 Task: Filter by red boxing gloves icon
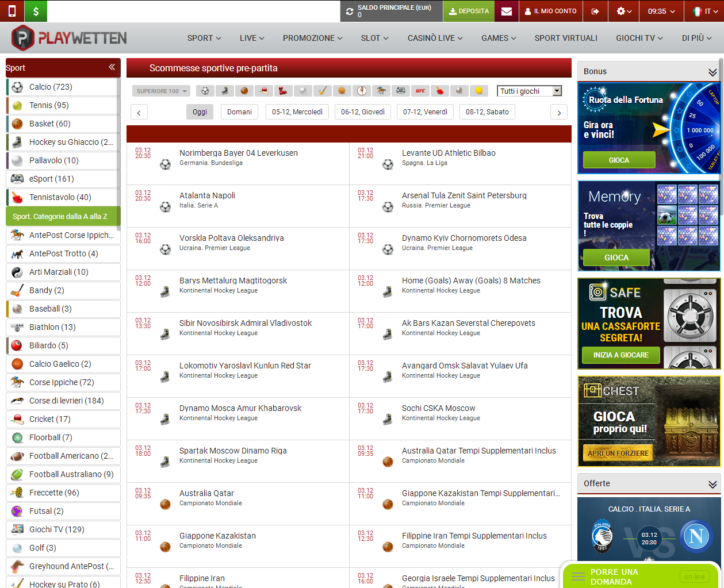(x=284, y=91)
